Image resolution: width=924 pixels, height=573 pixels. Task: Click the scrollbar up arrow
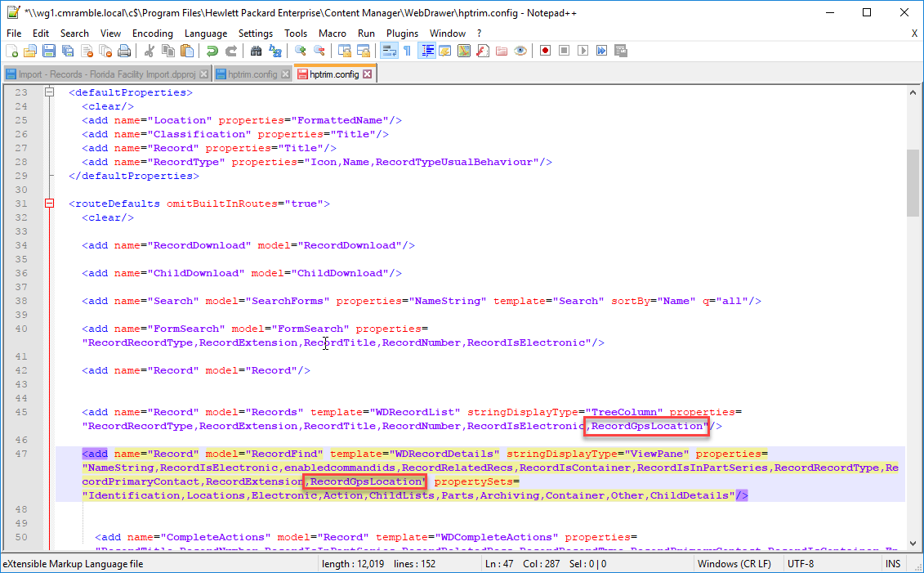[x=913, y=92]
